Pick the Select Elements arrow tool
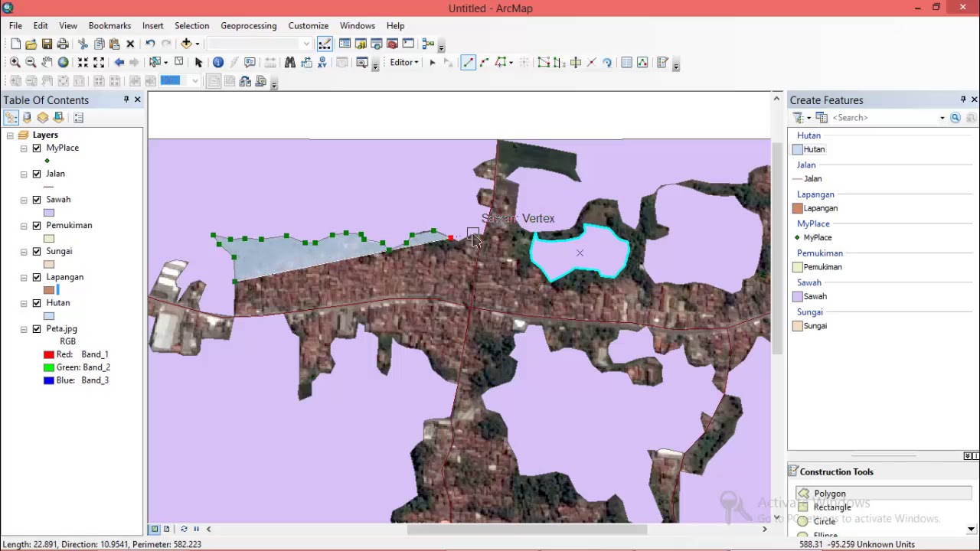The height and width of the screenshot is (551, 980). click(x=198, y=63)
